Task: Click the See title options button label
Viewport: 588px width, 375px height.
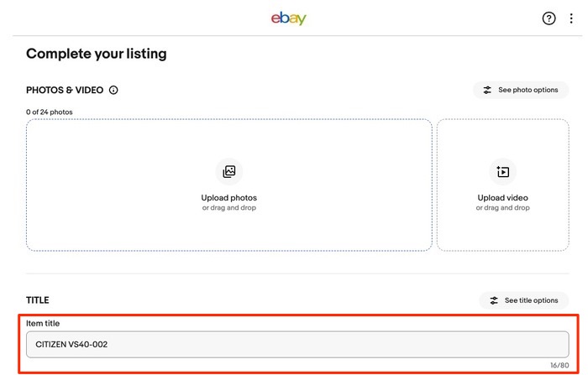Action: click(x=531, y=300)
